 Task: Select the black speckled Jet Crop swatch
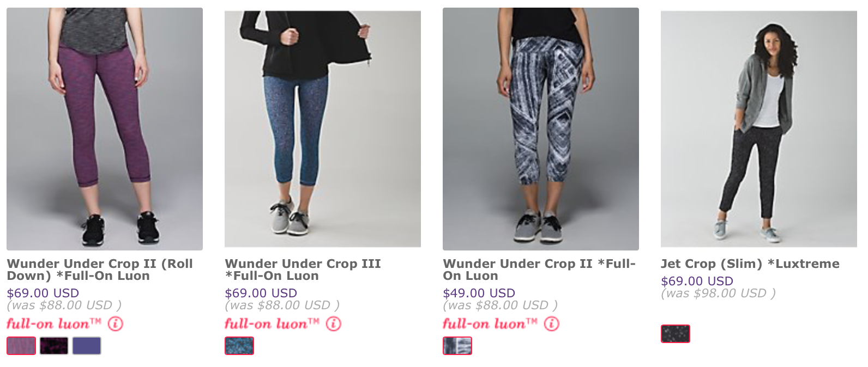tap(676, 334)
